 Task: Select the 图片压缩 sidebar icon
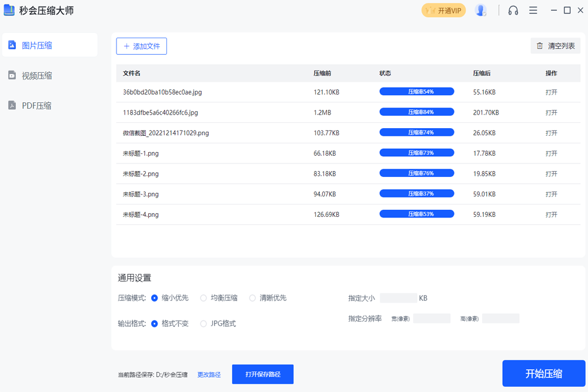click(13, 45)
